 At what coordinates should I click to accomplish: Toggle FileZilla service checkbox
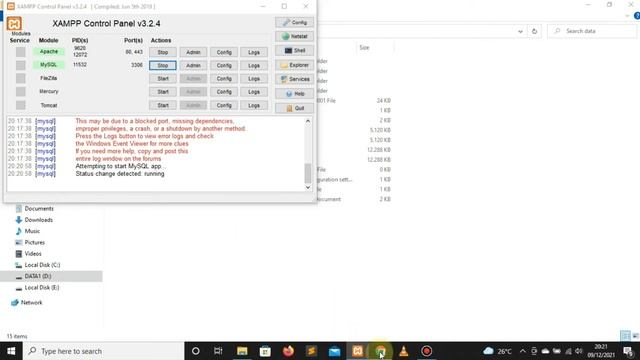point(20,78)
